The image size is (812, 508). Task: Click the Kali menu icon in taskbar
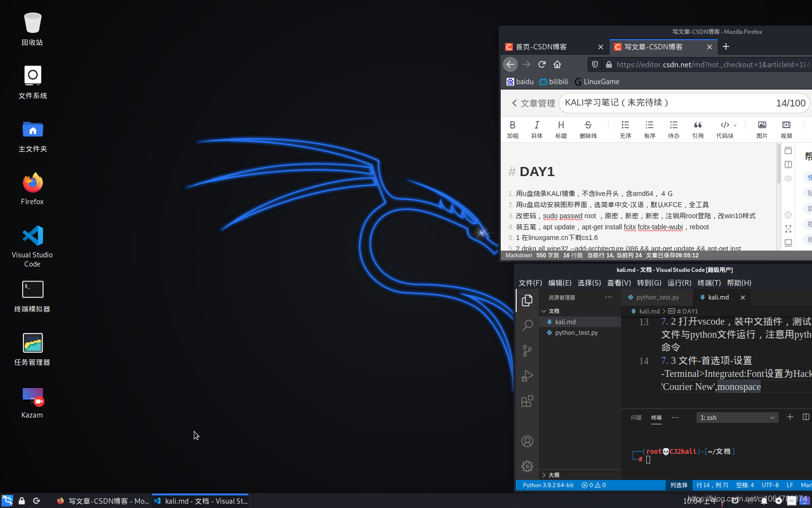[x=7, y=501]
